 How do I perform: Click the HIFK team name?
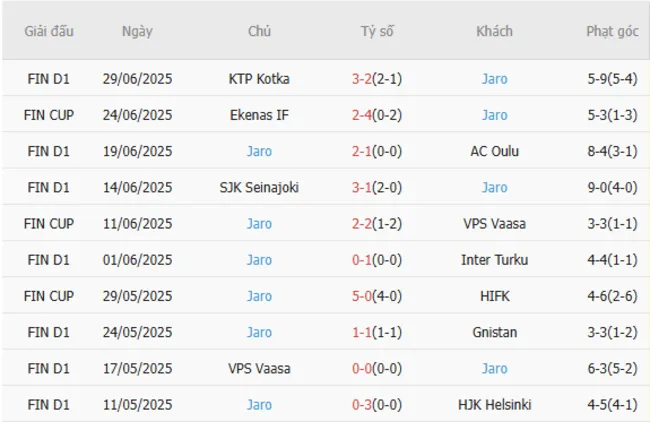(x=494, y=296)
